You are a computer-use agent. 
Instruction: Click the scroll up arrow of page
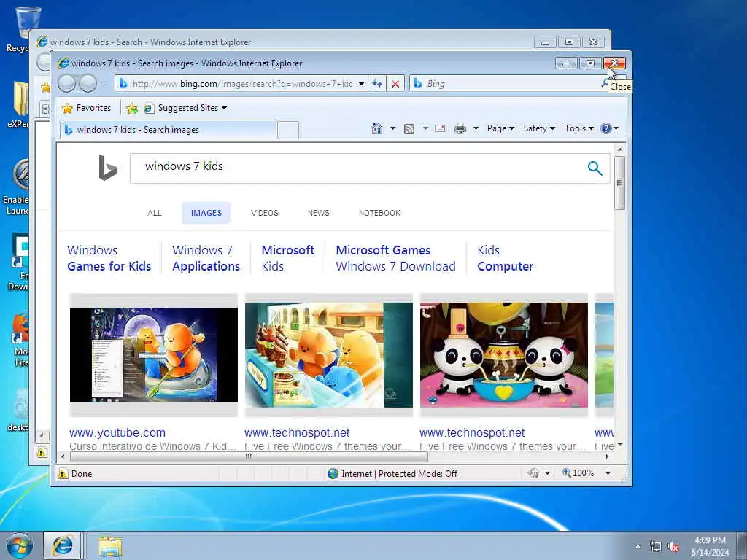pos(620,149)
